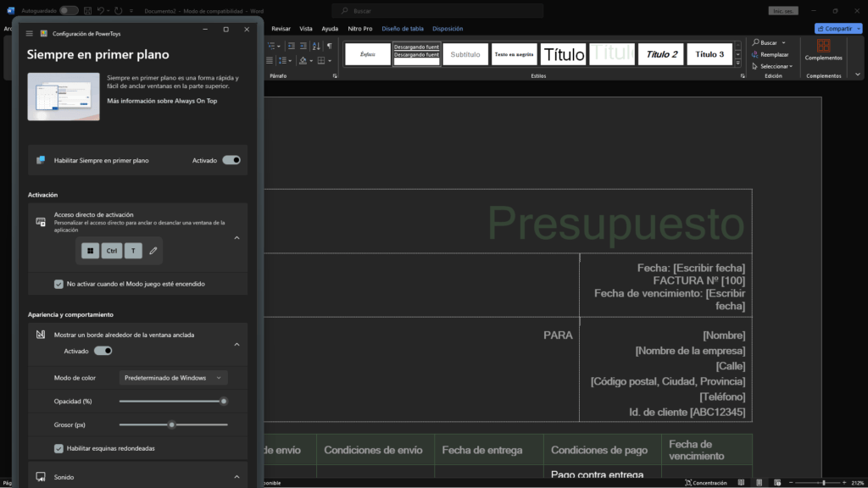Click the FACTURA Nº [100] text
The image size is (868, 488).
click(698, 280)
